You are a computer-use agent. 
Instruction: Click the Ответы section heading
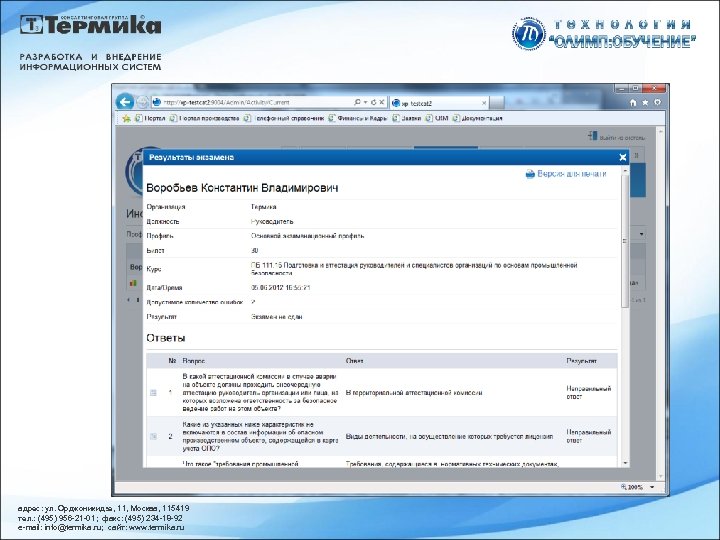pyautogui.click(x=166, y=338)
